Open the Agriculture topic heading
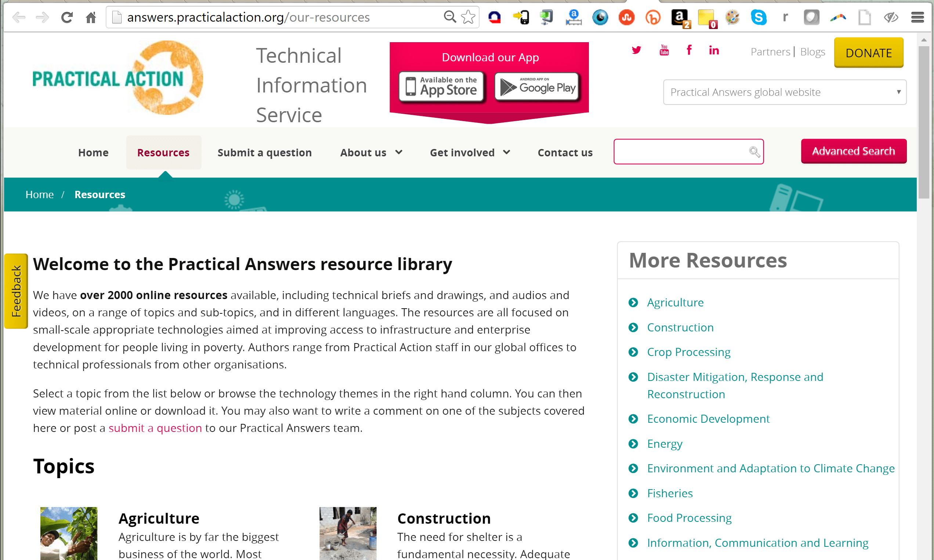 pyautogui.click(x=159, y=519)
